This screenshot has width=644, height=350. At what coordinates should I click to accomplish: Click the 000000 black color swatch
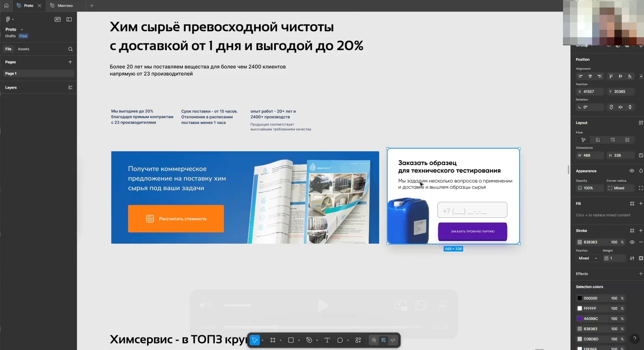point(580,298)
